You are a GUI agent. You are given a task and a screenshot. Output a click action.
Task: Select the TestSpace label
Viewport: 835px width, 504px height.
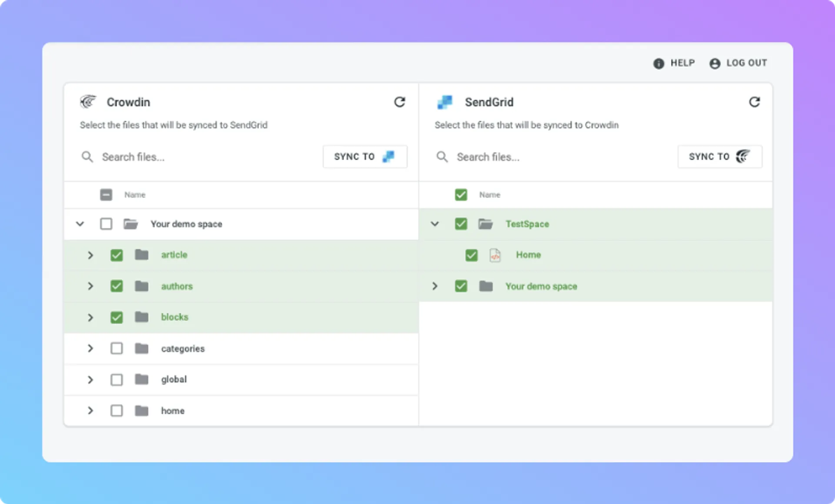pyautogui.click(x=527, y=224)
